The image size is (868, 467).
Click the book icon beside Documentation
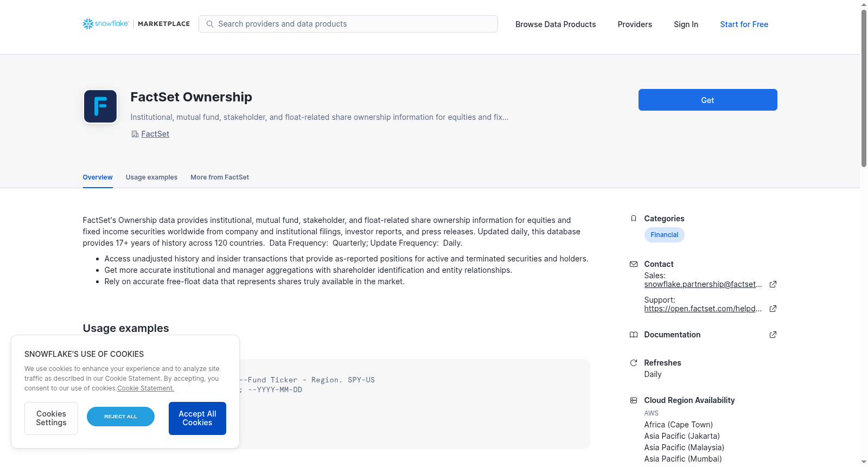click(x=634, y=335)
